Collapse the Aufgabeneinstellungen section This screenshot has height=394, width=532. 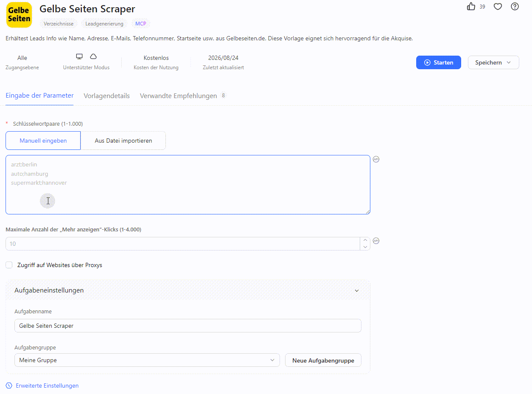(357, 291)
